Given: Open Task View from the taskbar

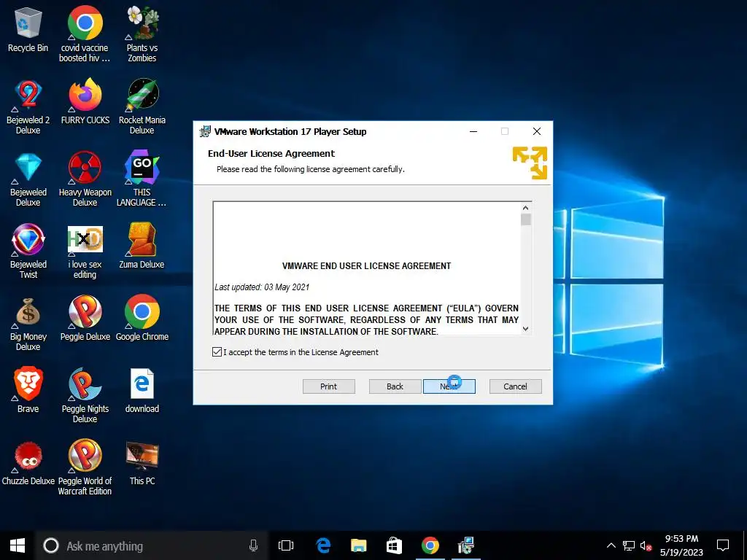Looking at the screenshot, I should pos(286,545).
